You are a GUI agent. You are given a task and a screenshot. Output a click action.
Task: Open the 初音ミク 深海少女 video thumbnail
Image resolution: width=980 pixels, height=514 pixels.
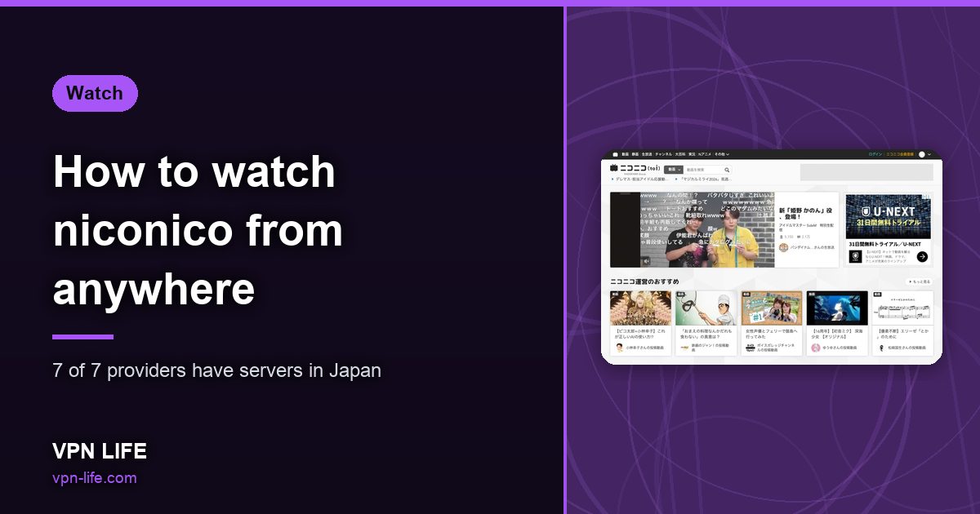pyautogui.click(x=837, y=308)
